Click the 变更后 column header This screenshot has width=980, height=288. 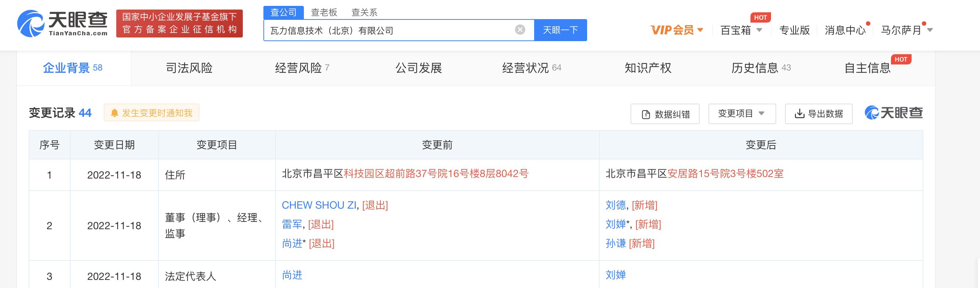[761, 145]
